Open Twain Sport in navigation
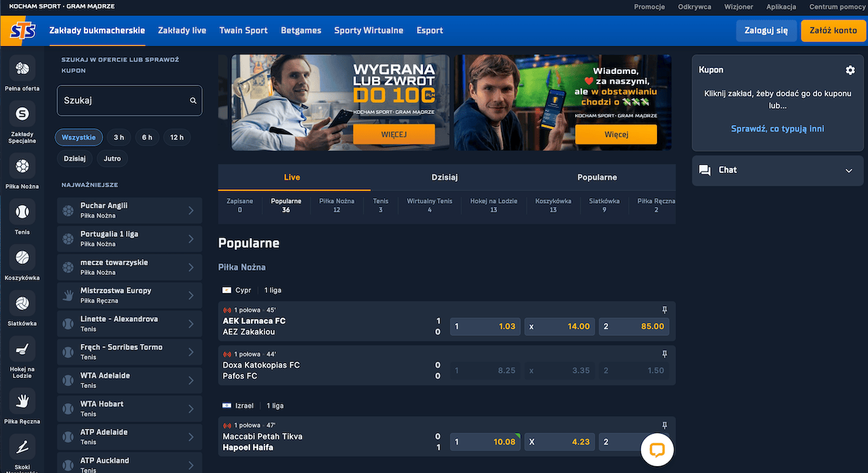The image size is (868, 473). coord(243,31)
